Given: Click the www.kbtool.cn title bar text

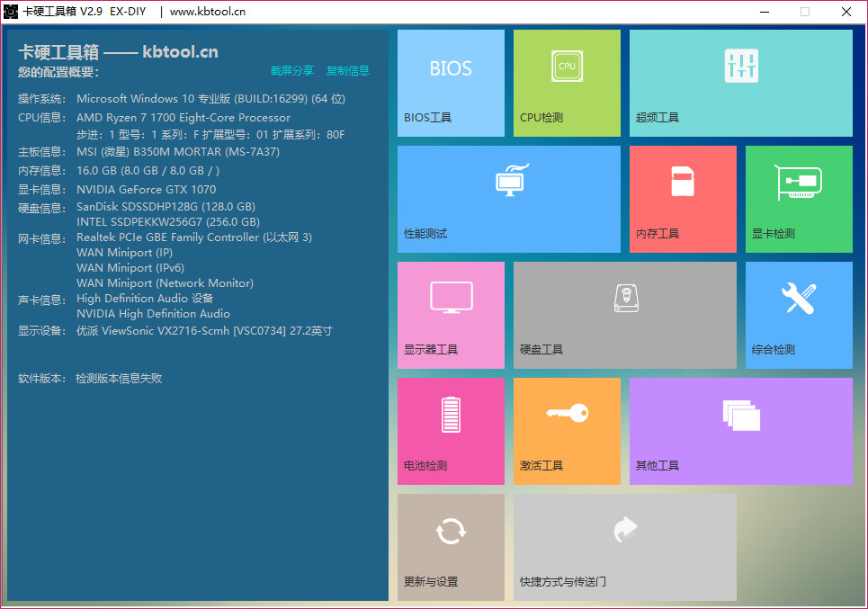Looking at the screenshot, I should click(207, 12).
